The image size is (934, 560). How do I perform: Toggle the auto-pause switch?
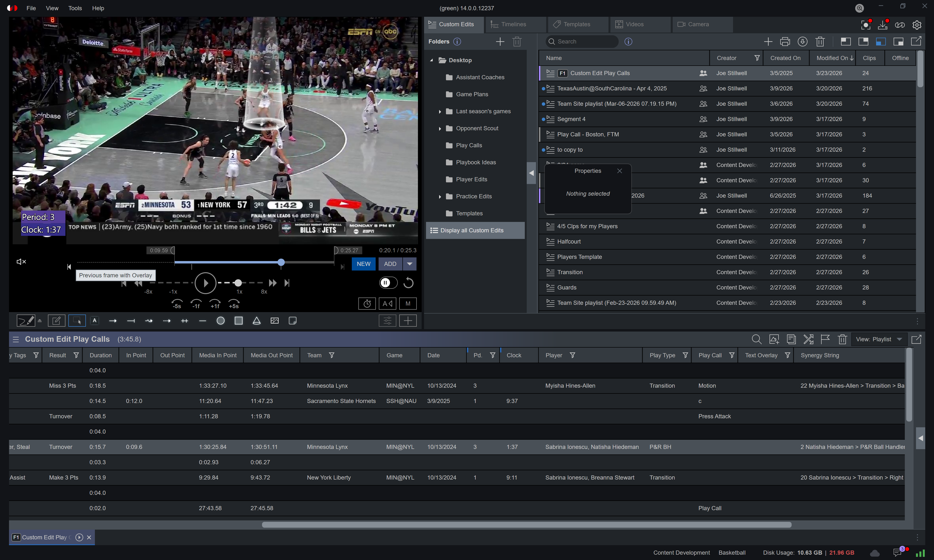point(388,283)
